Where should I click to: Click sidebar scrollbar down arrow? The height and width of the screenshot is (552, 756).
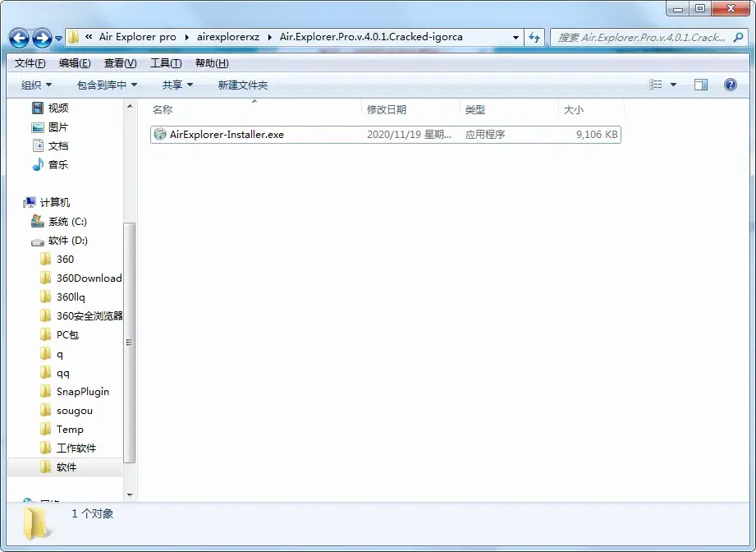click(130, 495)
